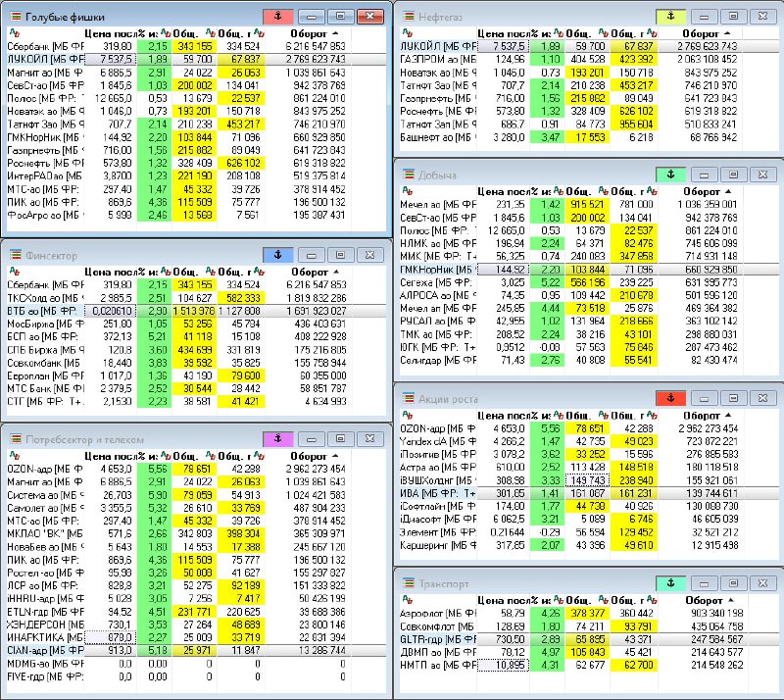Click the purple anchor in Потребсектор и телеком
This screenshot has width=784, height=700.
click(278, 439)
